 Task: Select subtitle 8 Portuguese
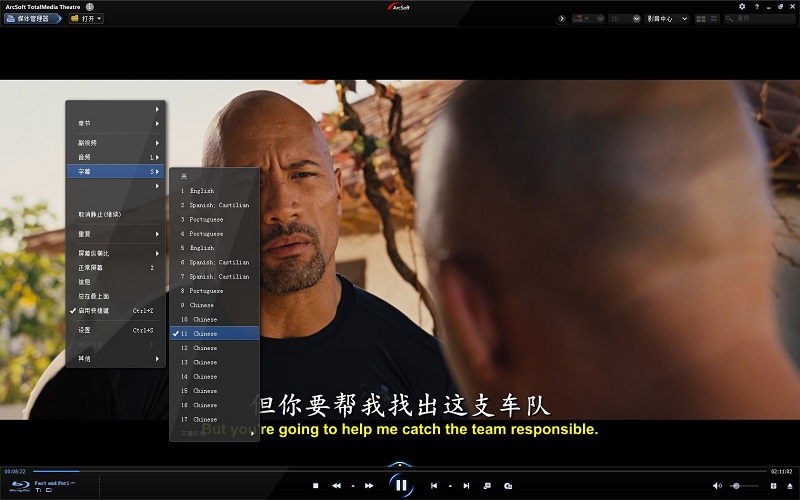[x=214, y=291]
